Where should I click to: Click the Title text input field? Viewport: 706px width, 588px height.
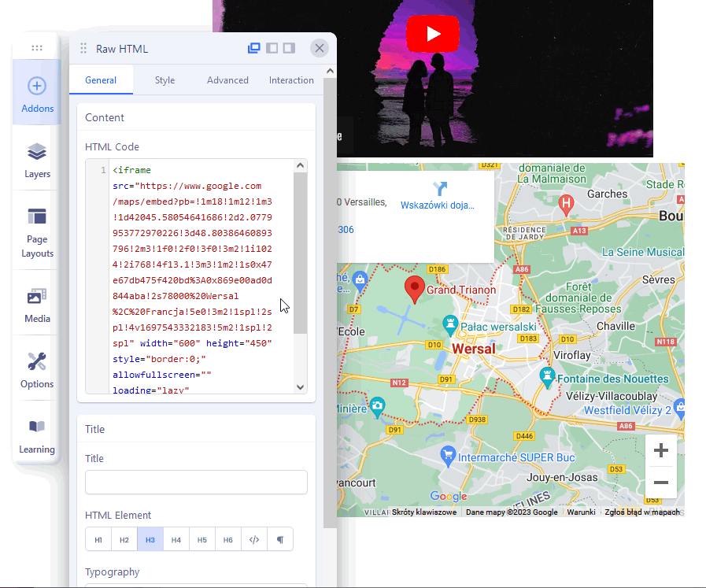tap(196, 482)
